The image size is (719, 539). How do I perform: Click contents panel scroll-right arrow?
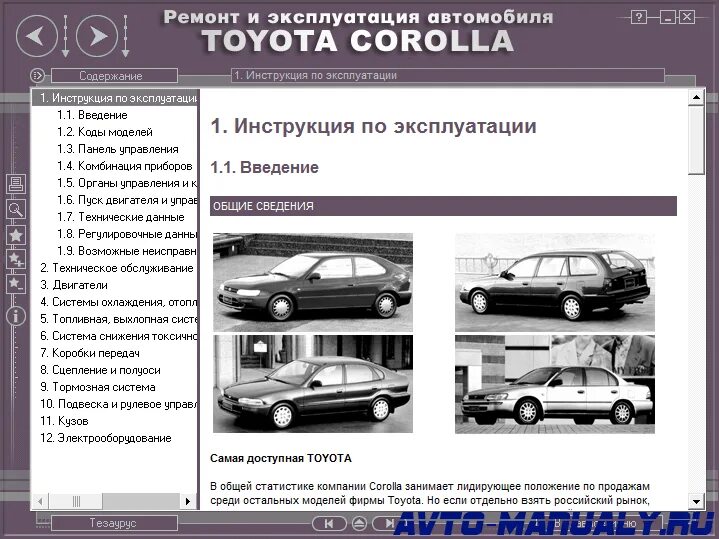coord(187,501)
